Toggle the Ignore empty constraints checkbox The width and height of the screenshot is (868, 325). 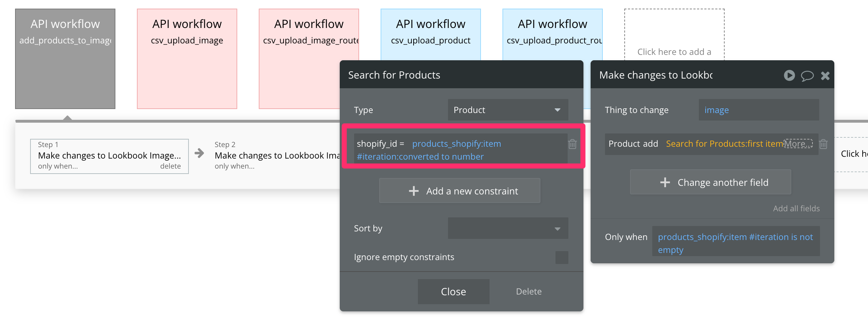[562, 257]
